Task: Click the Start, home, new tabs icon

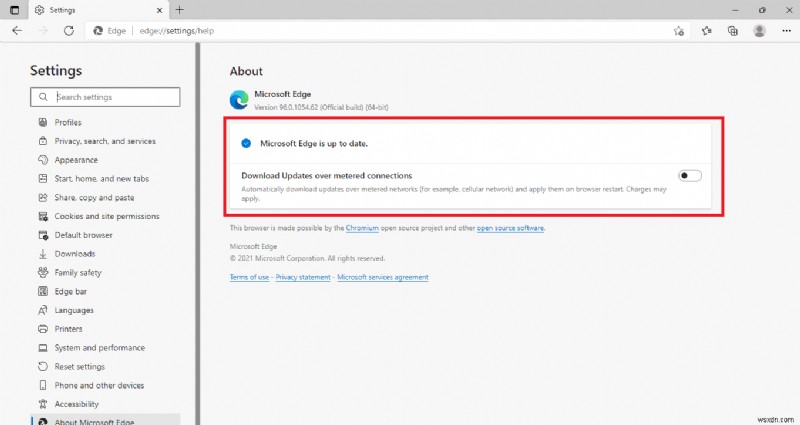Action: pyautogui.click(x=43, y=179)
